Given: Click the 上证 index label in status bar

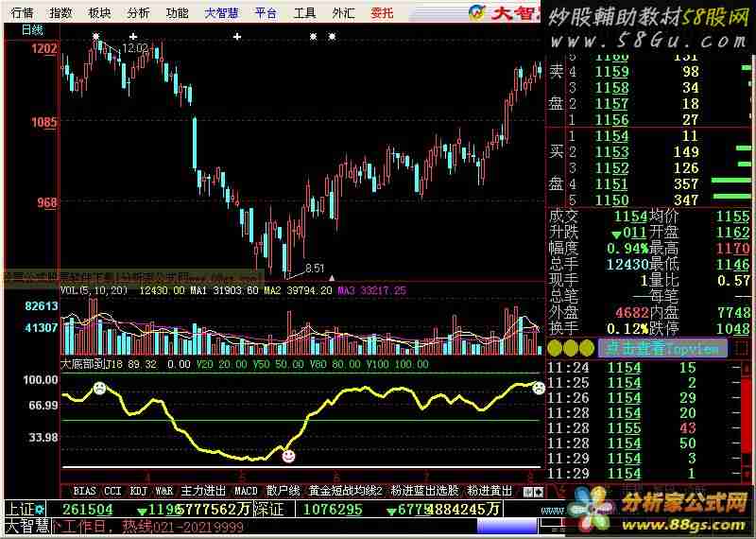Looking at the screenshot, I should (19, 509).
